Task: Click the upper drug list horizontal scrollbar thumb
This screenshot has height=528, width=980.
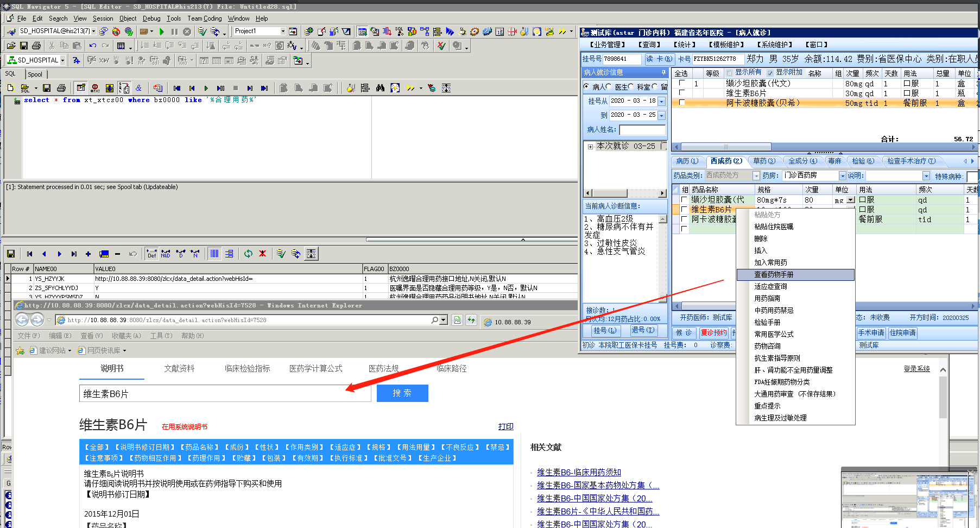Action: (x=726, y=147)
